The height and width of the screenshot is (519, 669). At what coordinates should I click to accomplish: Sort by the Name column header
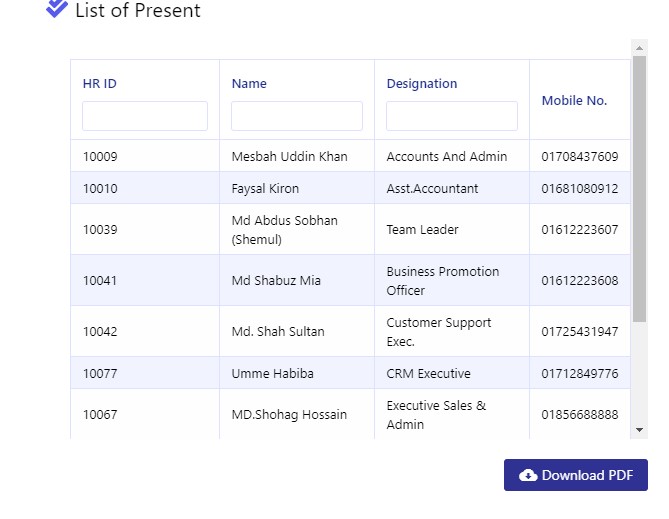click(x=249, y=84)
